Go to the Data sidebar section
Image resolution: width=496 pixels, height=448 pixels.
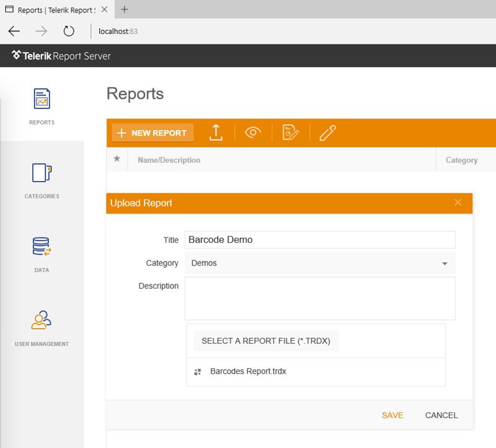tap(42, 255)
